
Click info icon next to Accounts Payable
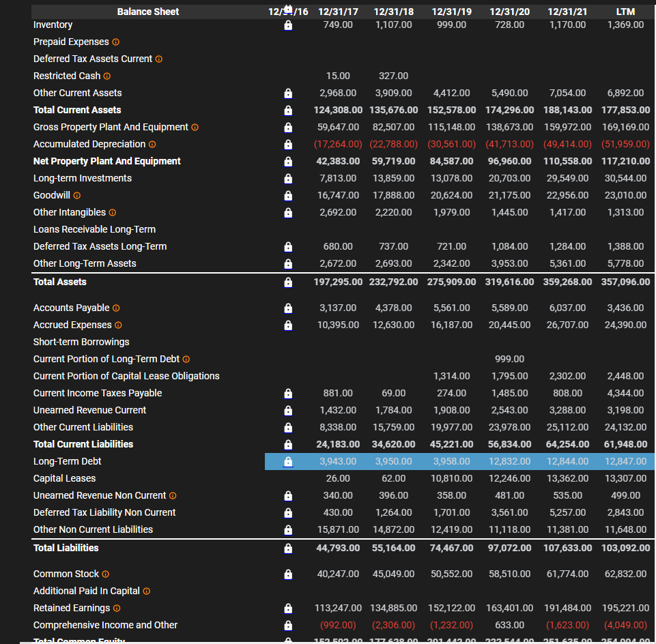coord(116,308)
